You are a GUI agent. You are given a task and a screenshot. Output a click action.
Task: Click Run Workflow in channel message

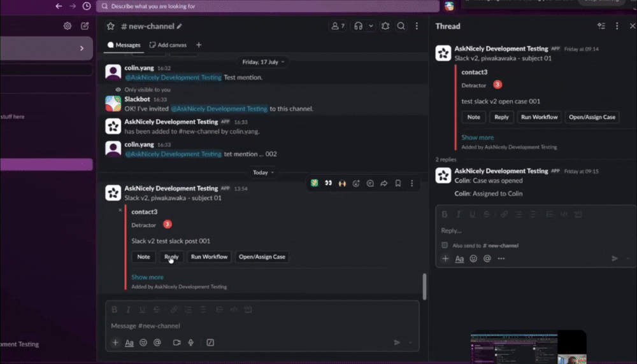(209, 257)
